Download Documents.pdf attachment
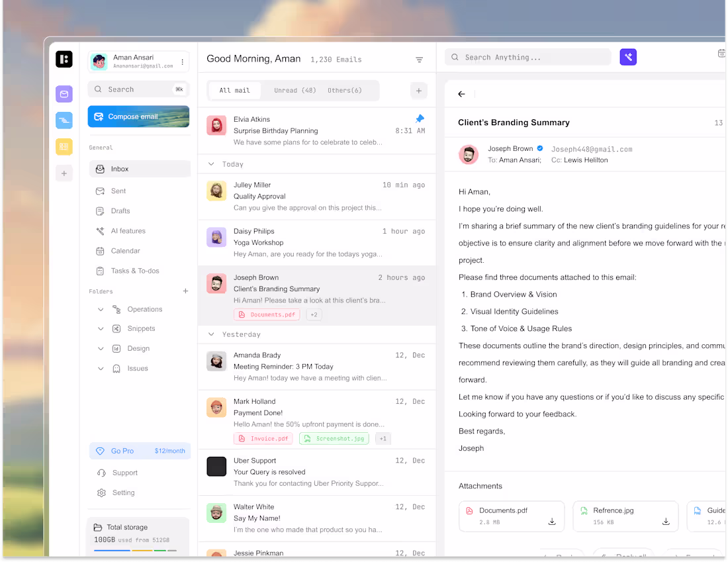The height and width of the screenshot is (562, 728). click(552, 522)
